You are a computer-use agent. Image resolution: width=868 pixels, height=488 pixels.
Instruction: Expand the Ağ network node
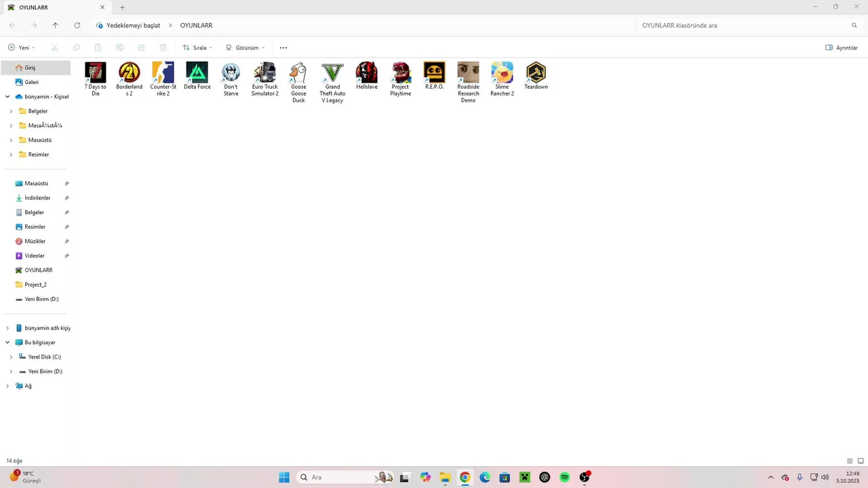pyautogui.click(x=7, y=386)
